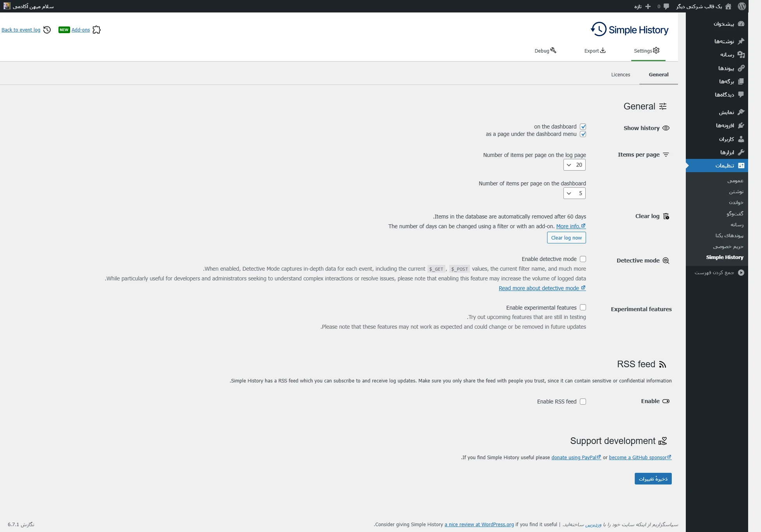The image size is (761, 532).
Task: Uncheck show history on the dashboard
Action: click(x=583, y=127)
